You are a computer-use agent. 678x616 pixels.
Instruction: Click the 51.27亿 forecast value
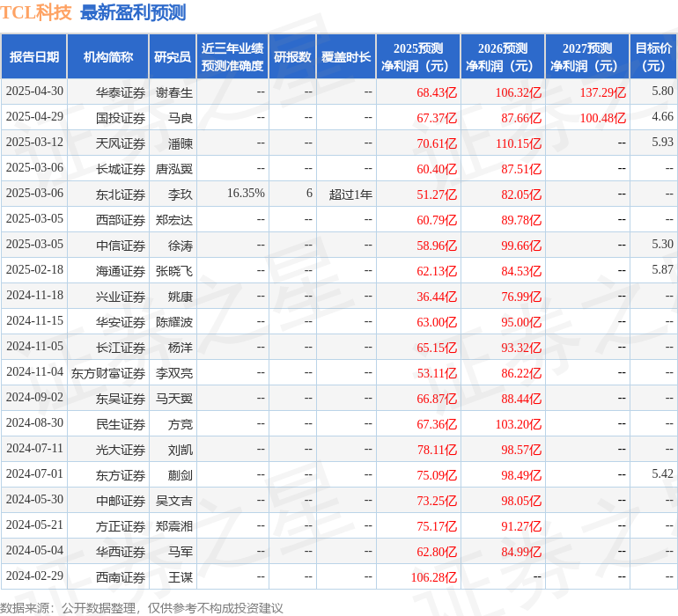437,194
